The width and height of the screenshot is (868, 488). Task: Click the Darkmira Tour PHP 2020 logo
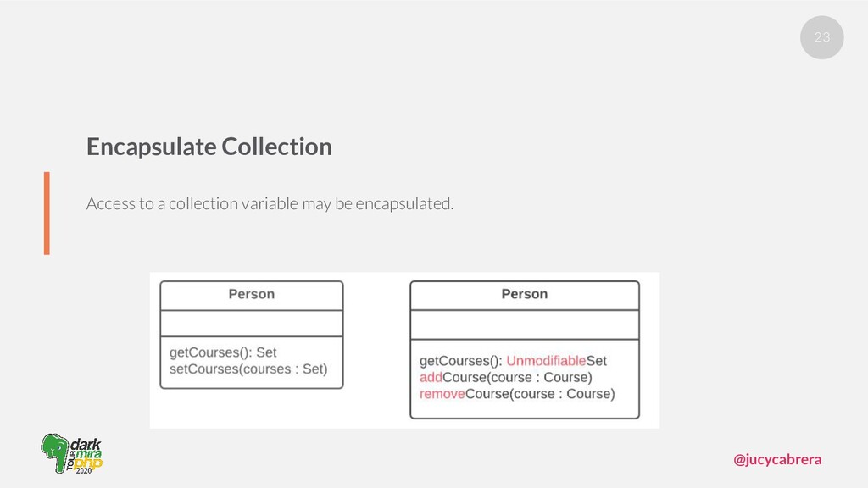[71, 453]
